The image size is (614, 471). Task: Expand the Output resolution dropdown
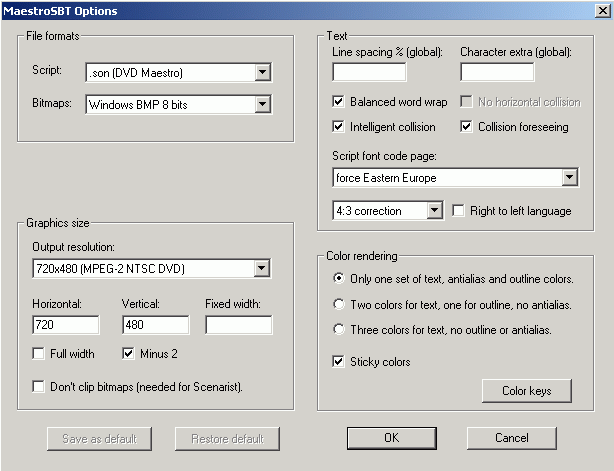(x=262, y=267)
